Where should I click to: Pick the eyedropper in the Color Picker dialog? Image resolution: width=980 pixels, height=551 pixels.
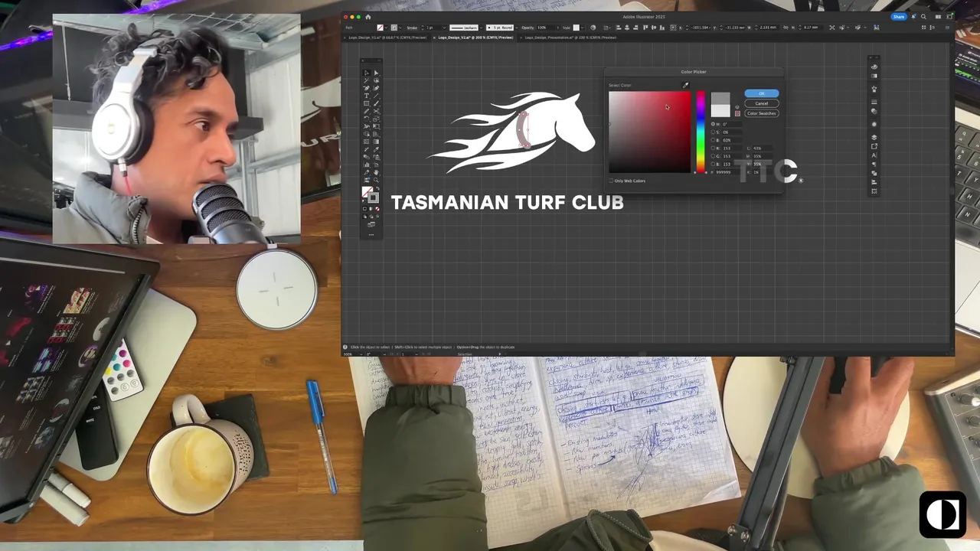685,85
